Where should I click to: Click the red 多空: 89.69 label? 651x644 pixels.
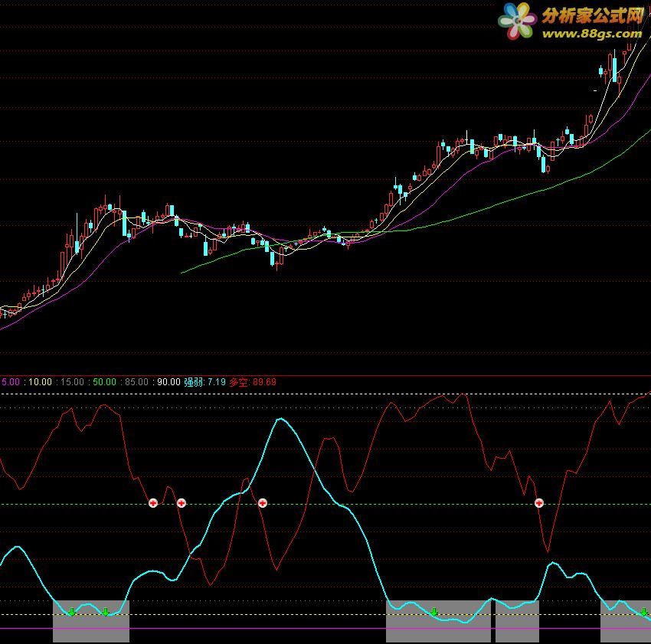[253, 382]
